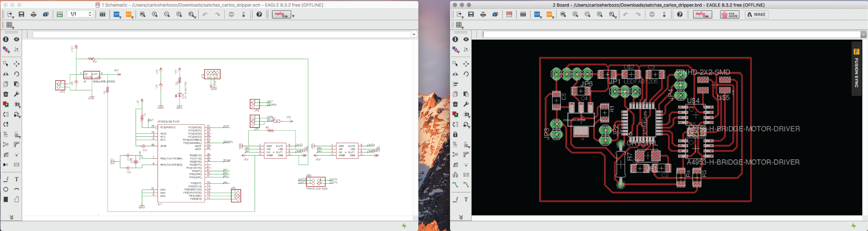The image size is (868, 231).
Task: Select the Text tool in Schematic palette
Action: pos(17,180)
